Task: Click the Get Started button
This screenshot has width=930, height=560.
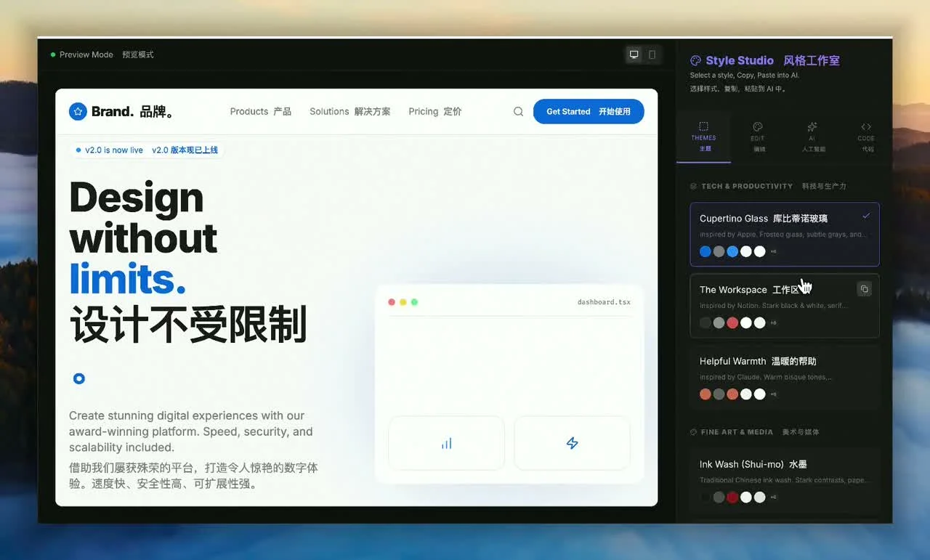Action: click(589, 111)
